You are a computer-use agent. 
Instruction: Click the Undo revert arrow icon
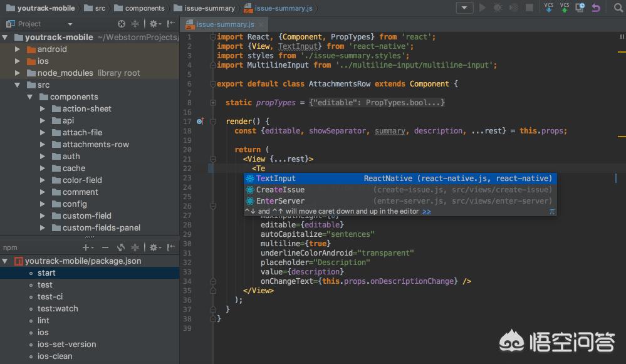click(x=596, y=8)
